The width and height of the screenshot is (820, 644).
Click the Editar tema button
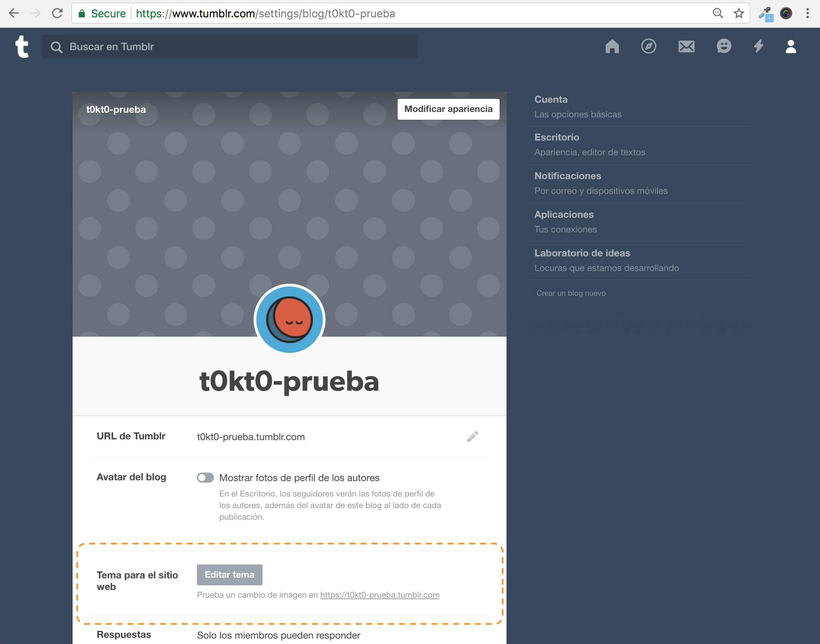coord(230,575)
